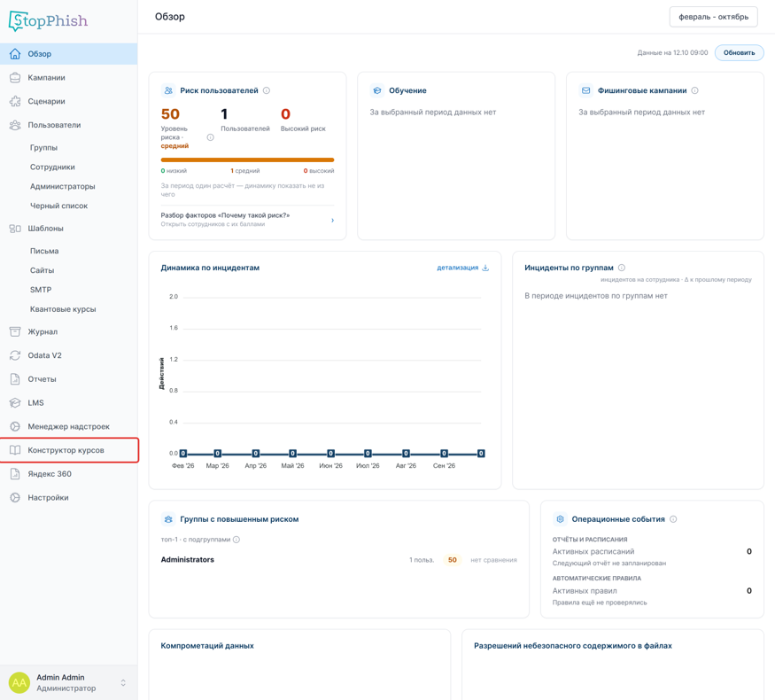
Task: Open Менеджер надстроек in the sidebar
Action: click(x=69, y=426)
